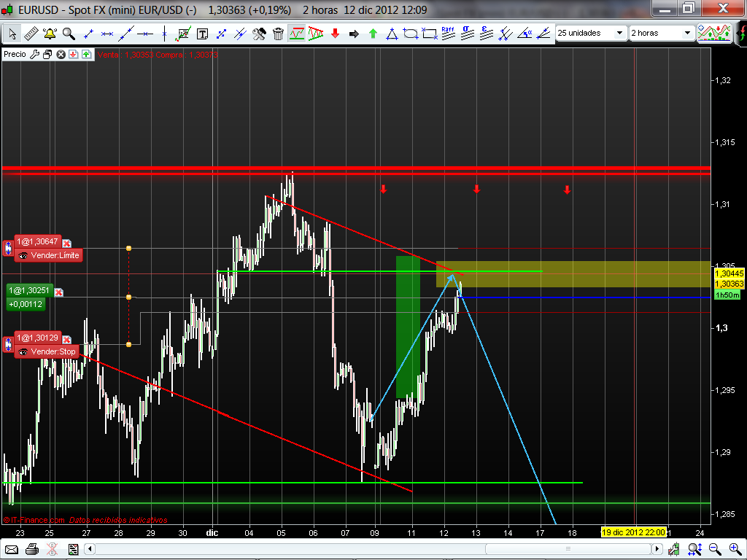The width and height of the screenshot is (747, 560).
Task: Click the trash can delete-objects icon
Action: point(278,34)
